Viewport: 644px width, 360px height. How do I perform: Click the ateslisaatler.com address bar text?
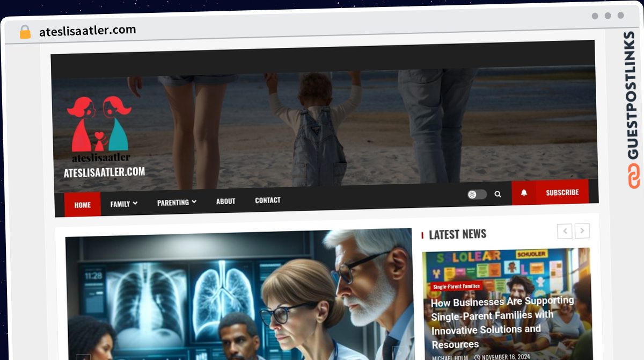[87, 30]
